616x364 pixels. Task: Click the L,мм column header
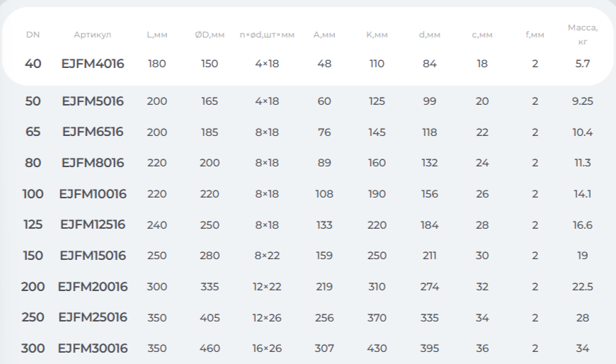157,35
